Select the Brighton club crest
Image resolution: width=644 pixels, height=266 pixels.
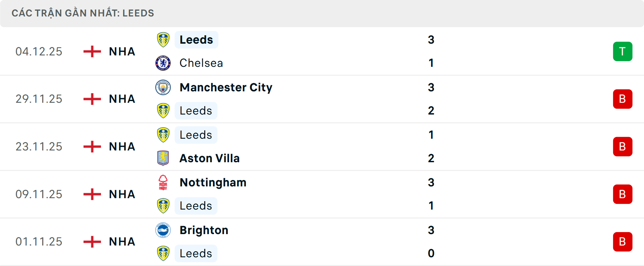click(163, 230)
